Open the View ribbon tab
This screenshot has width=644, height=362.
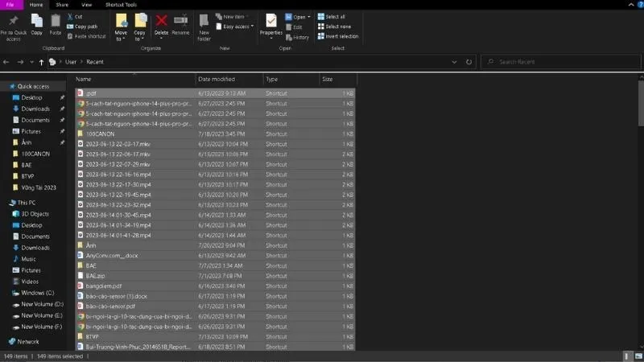click(86, 5)
